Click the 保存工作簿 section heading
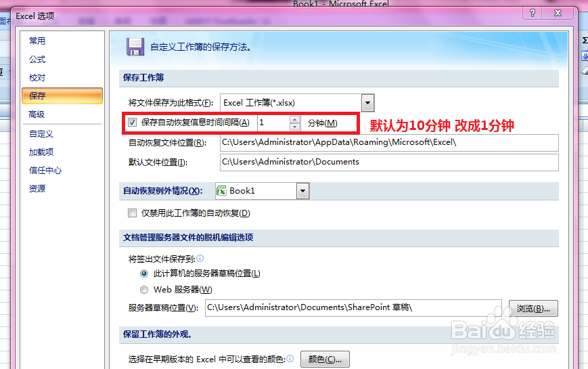 (x=143, y=78)
